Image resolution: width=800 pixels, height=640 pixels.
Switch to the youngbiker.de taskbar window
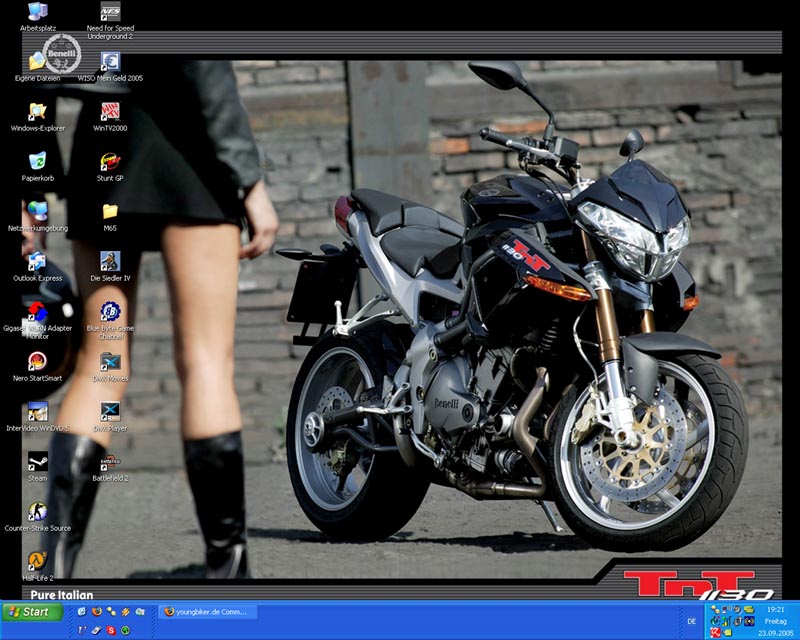pos(208,612)
